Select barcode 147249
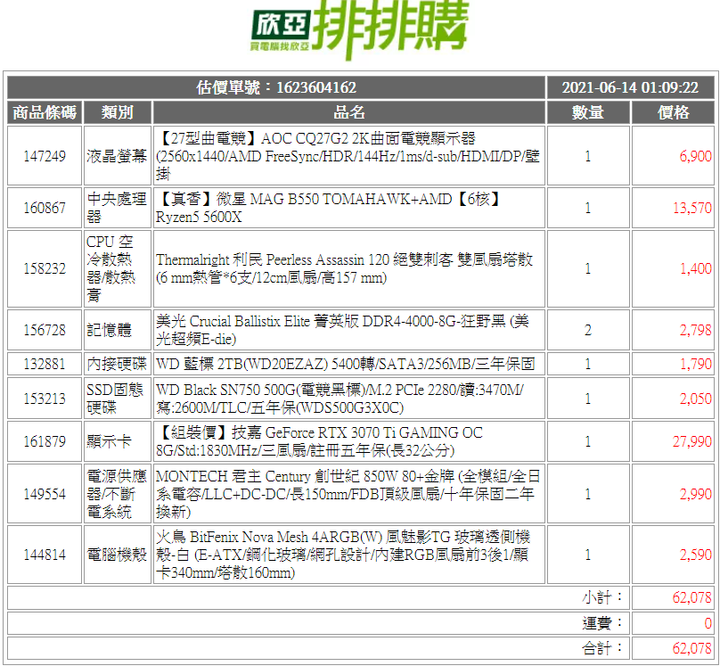The width and height of the screenshot is (720, 666). pos(45,156)
